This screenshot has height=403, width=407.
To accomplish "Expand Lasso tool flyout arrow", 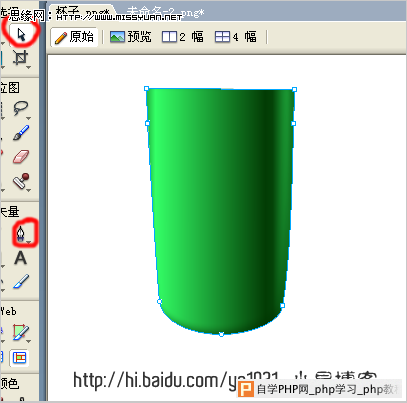I will 28,118.
